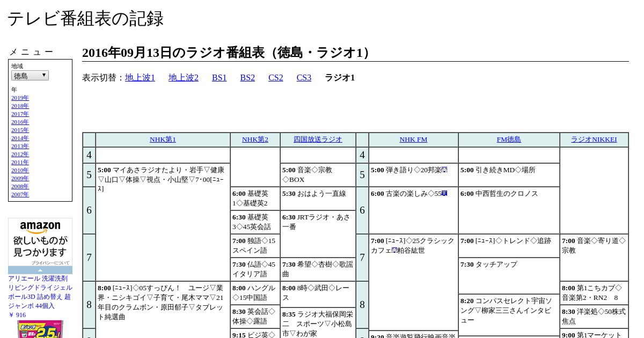
Task: Open the 2008年 year link
Action: tap(20, 186)
